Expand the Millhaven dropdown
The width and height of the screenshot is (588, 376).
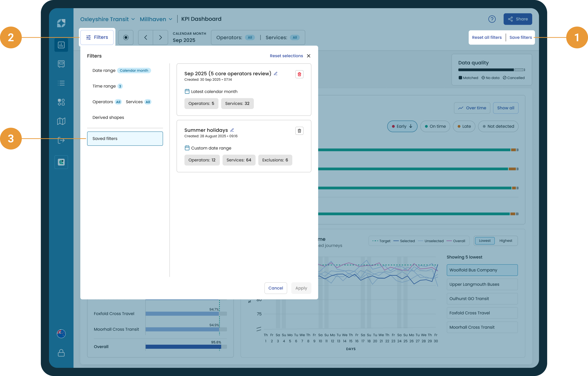156,19
